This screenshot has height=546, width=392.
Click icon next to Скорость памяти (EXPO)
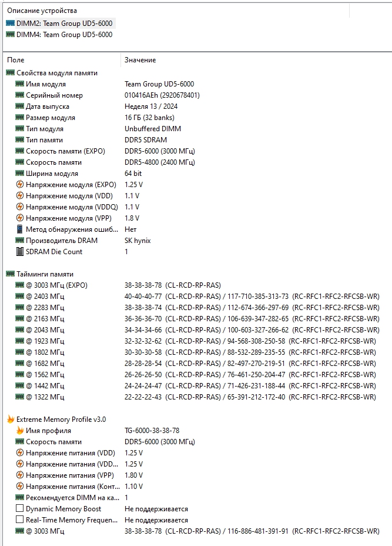pyautogui.click(x=20, y=151)
